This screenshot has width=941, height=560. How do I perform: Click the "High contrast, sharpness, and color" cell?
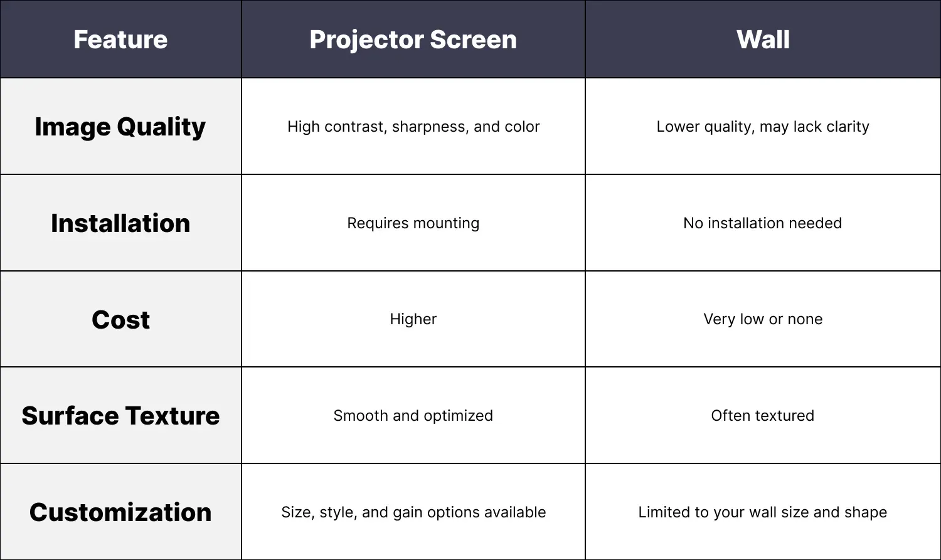(x=413, y=127)
